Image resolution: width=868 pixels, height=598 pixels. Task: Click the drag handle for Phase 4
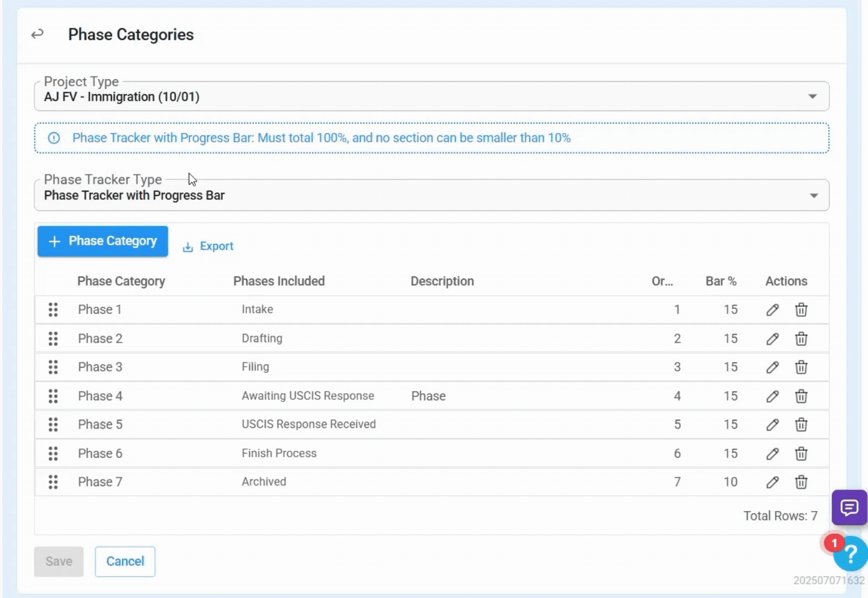pyautogui.click(x=53, y=396)
